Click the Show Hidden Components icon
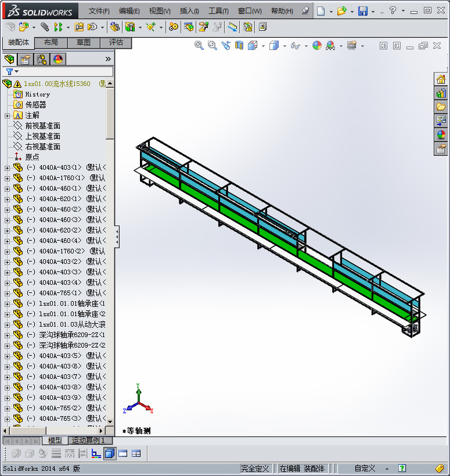Image resolution: width=450 pixels, height=476 pixels. (114, 27)
